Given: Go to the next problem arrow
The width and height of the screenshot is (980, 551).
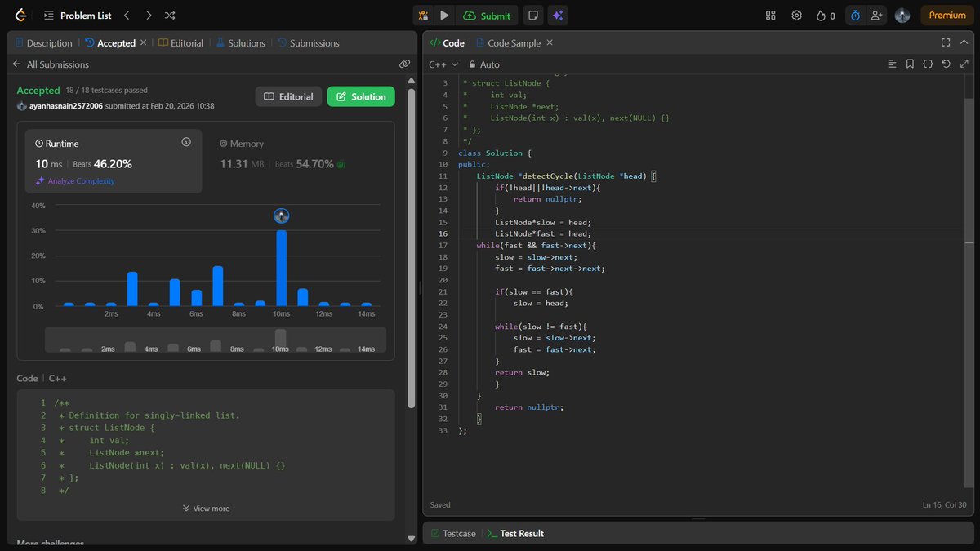Looking at the screenshot, I should 148,16.
